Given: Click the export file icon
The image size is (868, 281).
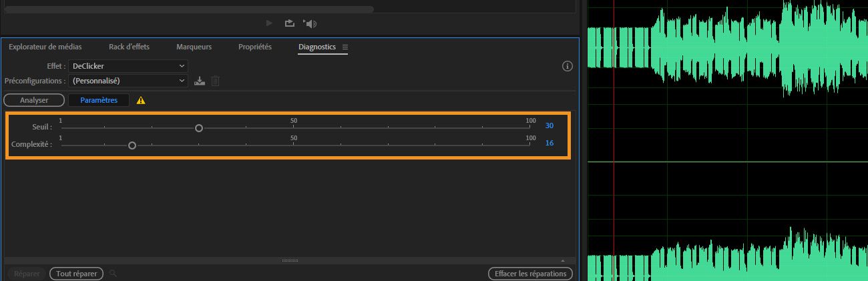Looking at the screenshot, I should tap(289, 23).
